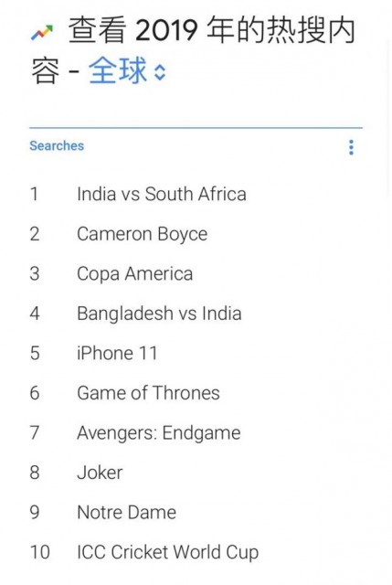Open the India vs South Africa result
The height and width of the screenshot is (585, 392).
[x=162, y=194]
